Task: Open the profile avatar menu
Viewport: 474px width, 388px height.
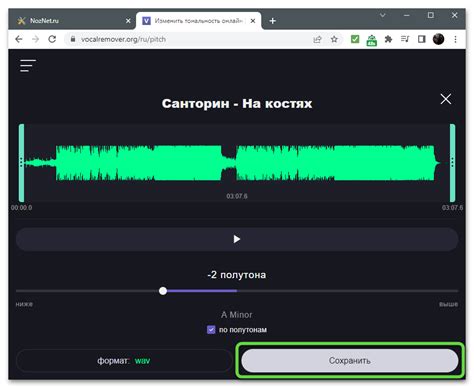Action: (x=438, y=39)
